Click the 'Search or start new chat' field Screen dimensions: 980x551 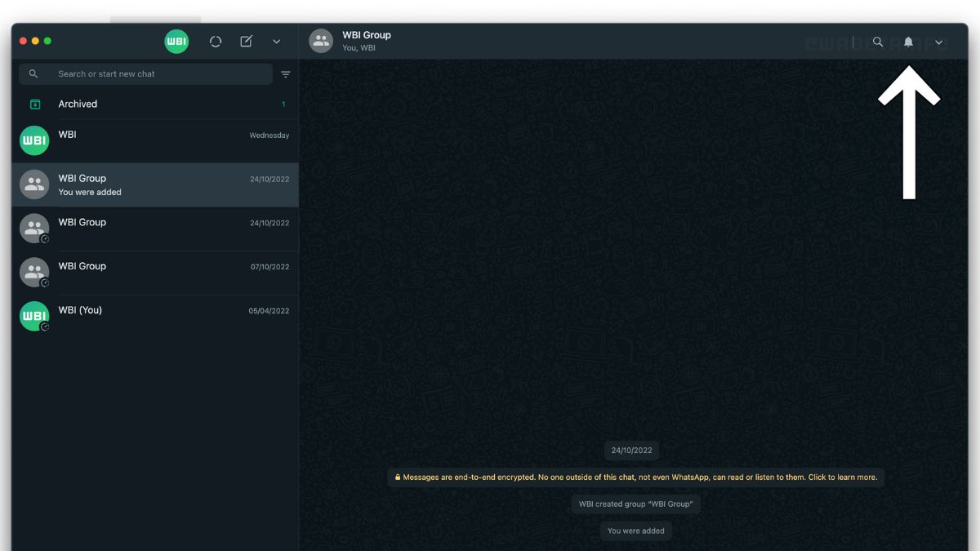click(146, 73)
